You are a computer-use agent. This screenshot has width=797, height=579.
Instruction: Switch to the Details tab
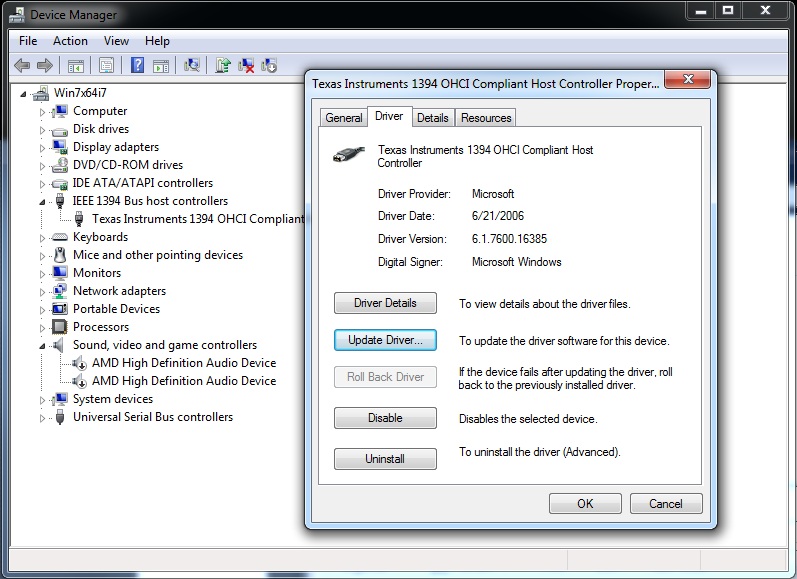[433, 118]
